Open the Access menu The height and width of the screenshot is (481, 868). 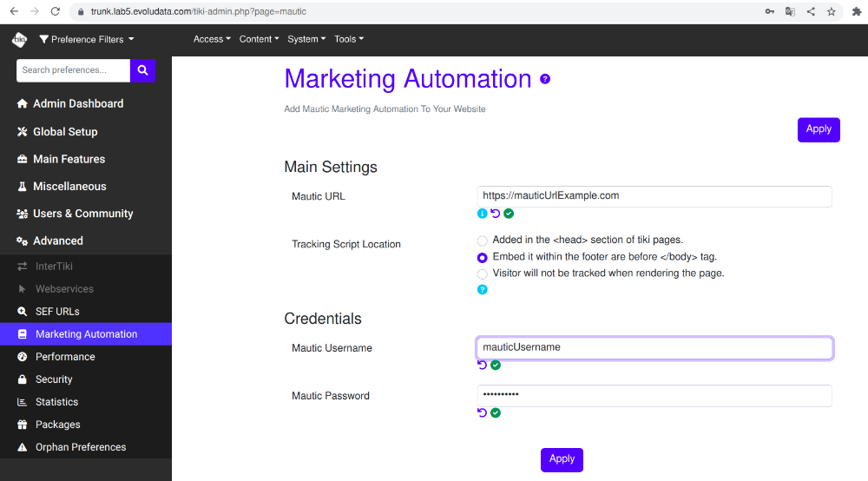click(x=212, y=39)
